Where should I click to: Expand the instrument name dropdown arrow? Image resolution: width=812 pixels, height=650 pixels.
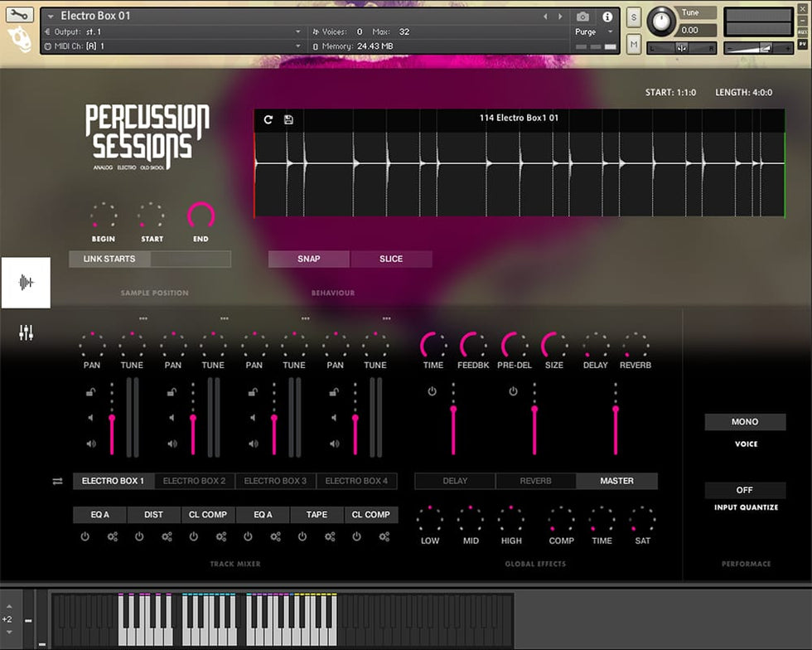[50, 17]
